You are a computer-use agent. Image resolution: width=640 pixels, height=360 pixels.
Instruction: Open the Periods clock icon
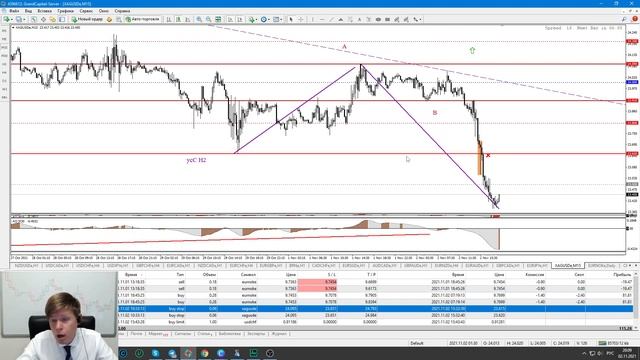click(264, 19)
